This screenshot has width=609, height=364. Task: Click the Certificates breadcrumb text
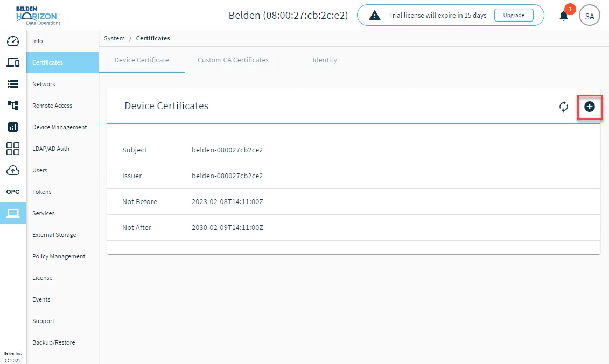pos(153,38)
